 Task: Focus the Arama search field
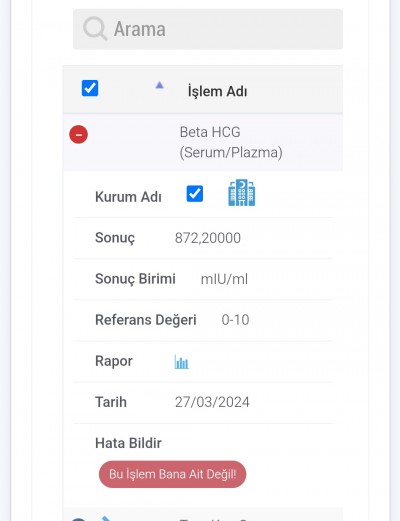tap(208, 29)
